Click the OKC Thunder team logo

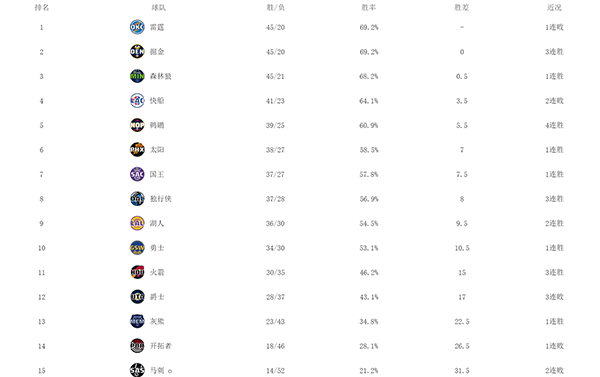[x=137, y=27]
